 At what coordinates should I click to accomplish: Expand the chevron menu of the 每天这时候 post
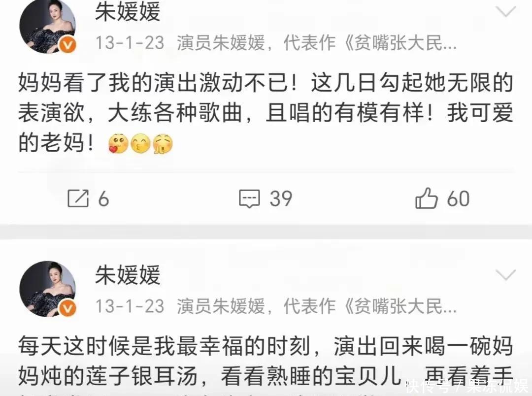point(506,274)
